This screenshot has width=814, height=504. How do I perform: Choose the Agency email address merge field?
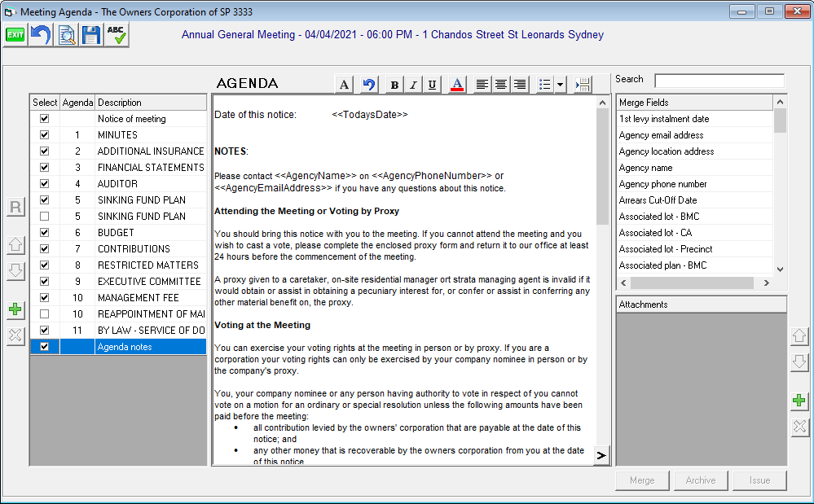coord(661,135)
